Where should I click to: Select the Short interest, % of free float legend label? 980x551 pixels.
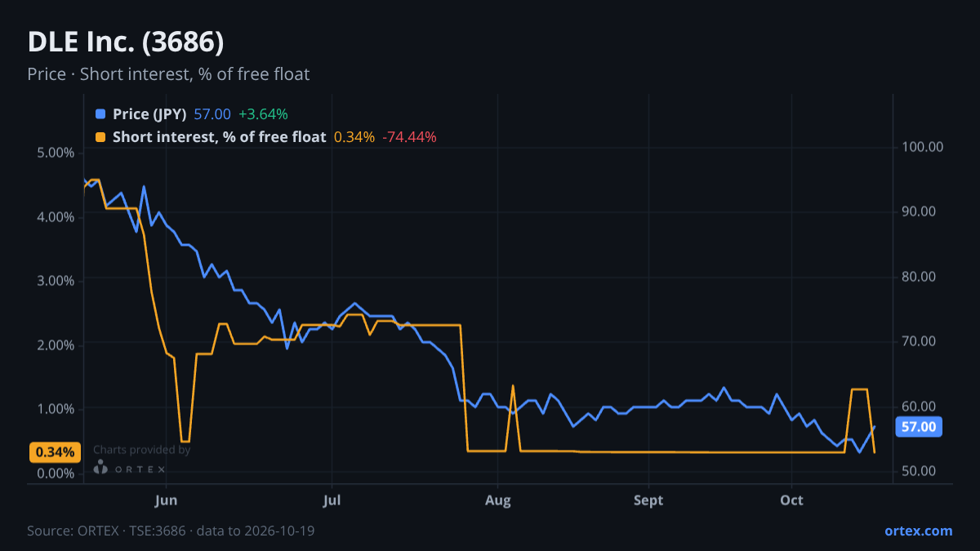click(219, 137)
